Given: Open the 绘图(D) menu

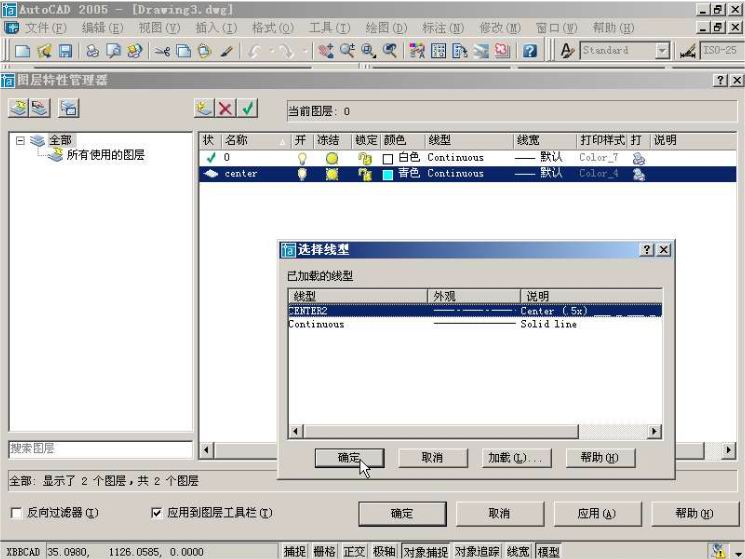Looking at the screenshot, I should (x=386, y=28).
